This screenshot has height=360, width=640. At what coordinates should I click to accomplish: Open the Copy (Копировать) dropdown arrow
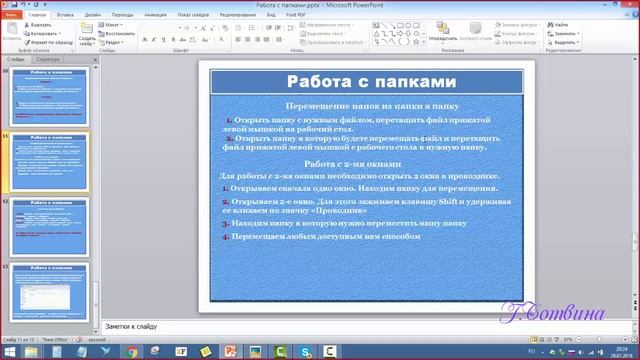[x=60, y=34]
